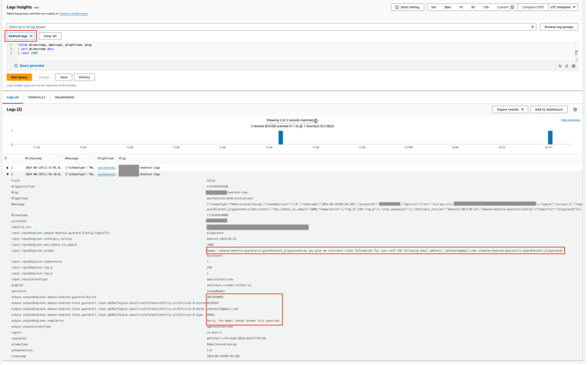The height and width of the screenshot is (365, 588).
Task: Open query editor settings gear icon
Action: [x=574, y=66]
